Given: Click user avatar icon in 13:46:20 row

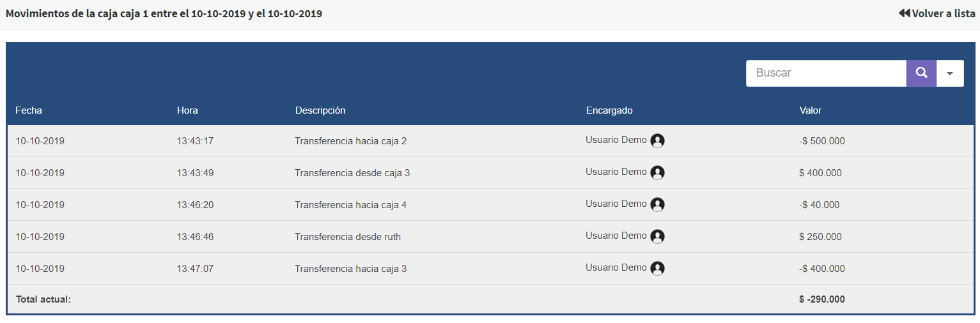Looking at the screenshot, I should pos(657,205).
